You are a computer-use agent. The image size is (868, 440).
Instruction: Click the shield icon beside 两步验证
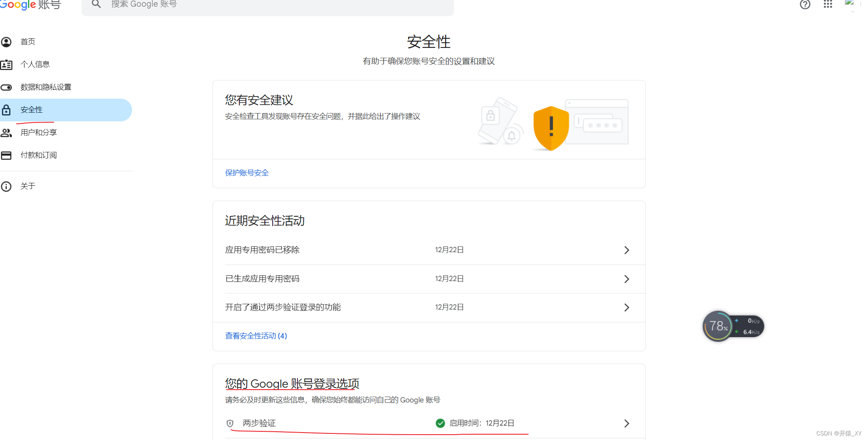click(230, 423)
